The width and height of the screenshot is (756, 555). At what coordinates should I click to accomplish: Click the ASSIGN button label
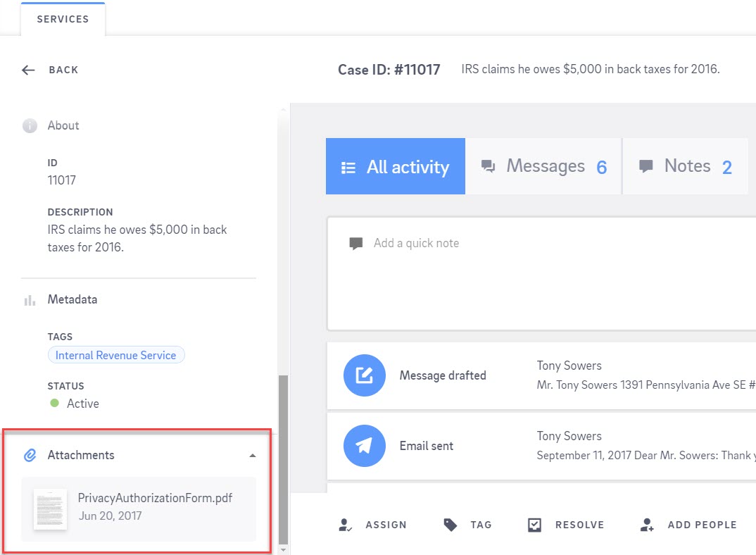pos(386,525)
